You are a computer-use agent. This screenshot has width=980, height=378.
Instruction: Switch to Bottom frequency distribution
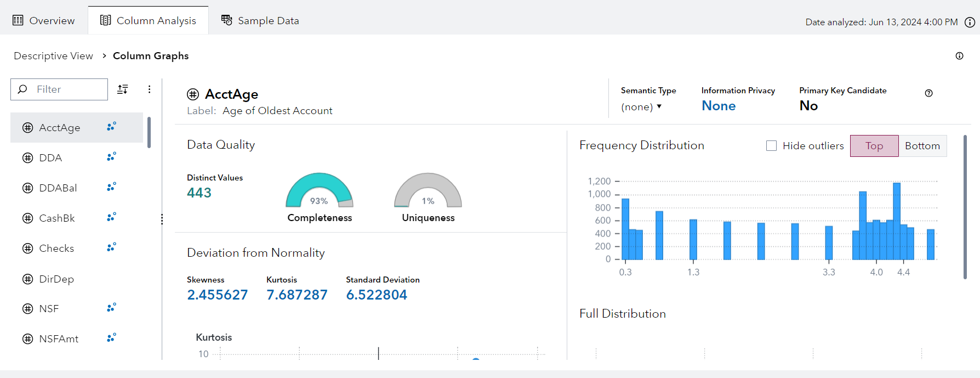[x=922, y=146]
